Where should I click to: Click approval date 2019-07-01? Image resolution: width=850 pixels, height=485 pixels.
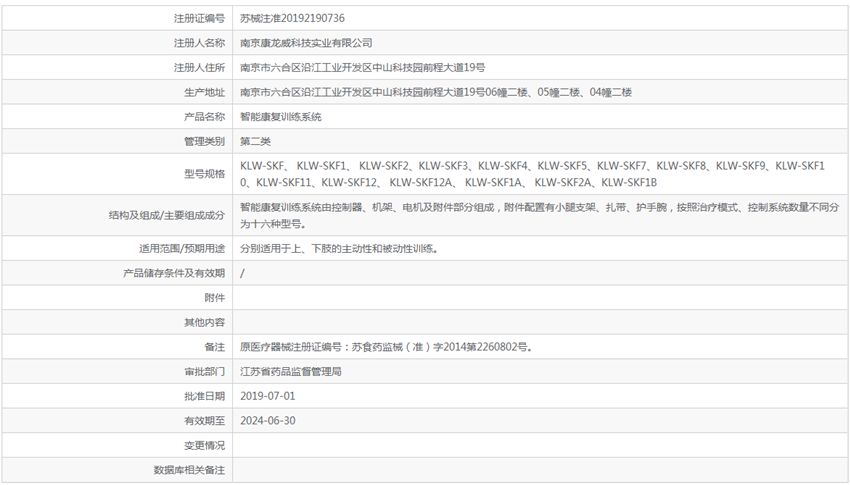tap(268, 396)
